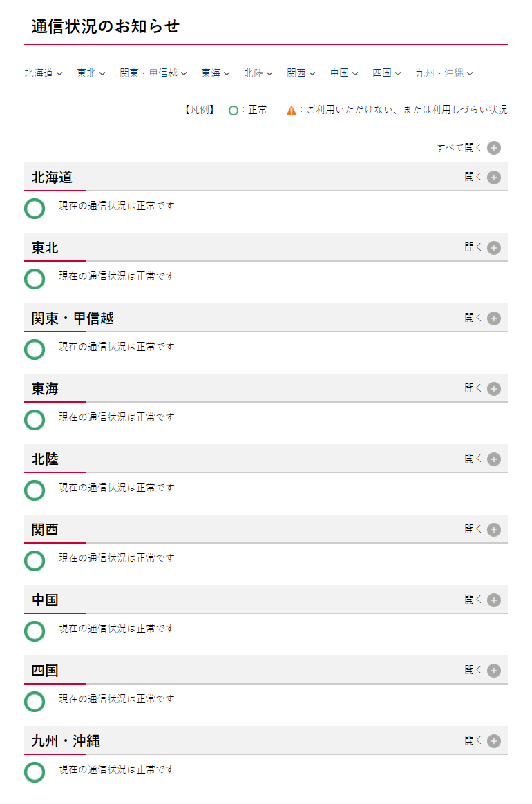Click the green status circle under 九州・沖縄
Screen dimensions: 532x804
point(35,772)
